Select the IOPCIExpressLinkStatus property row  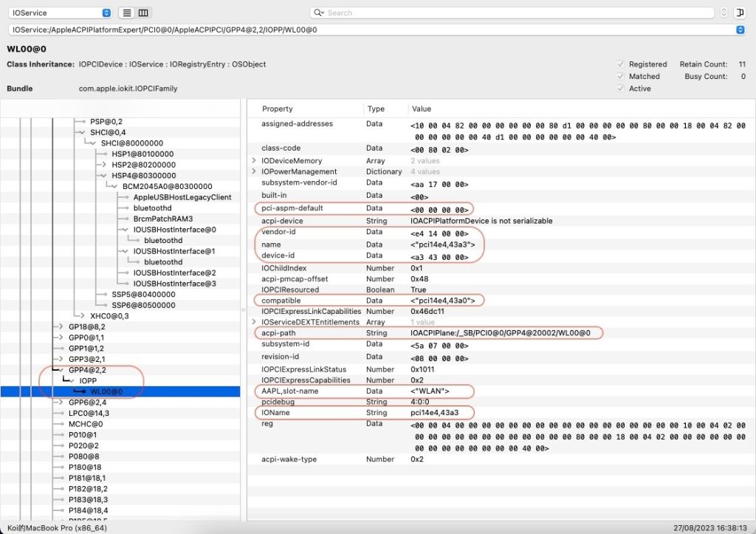(501, 369)
